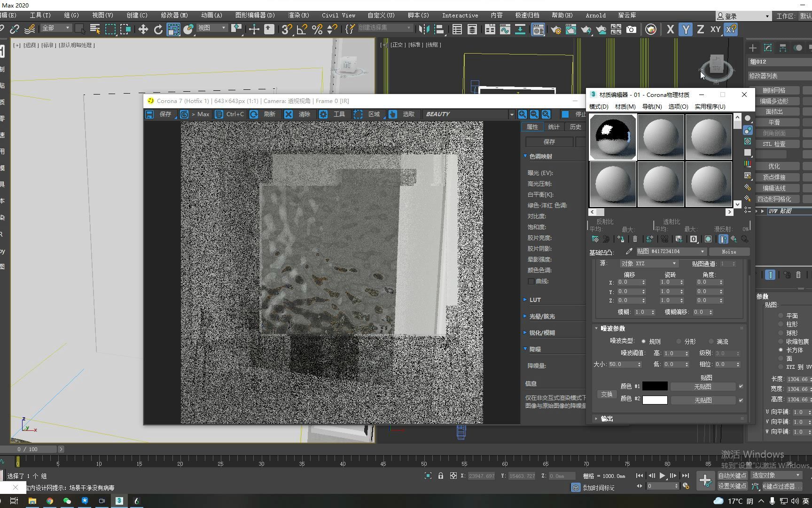Collapse the Tone Mapping (色调映射) section
The image size is (812, 508).
tap(525, 156)
